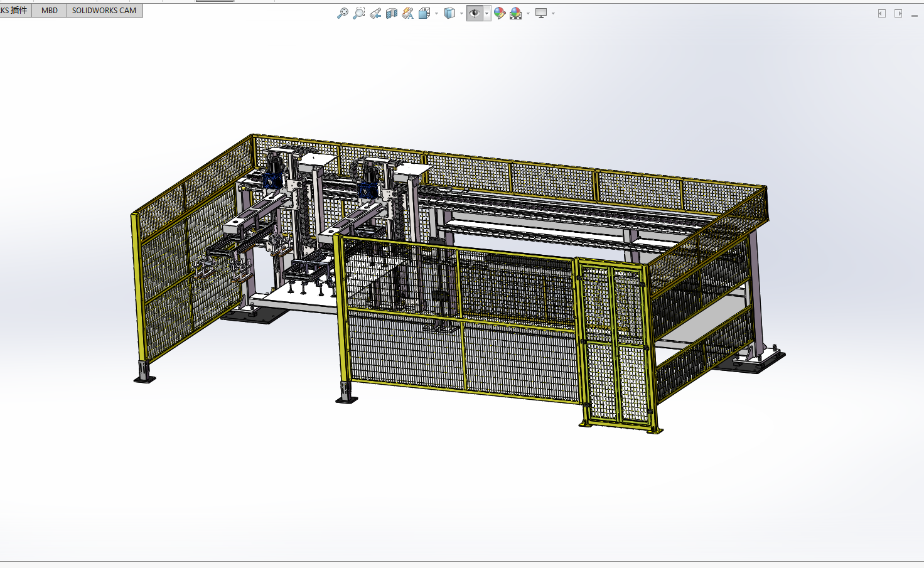Viewport: 924px width, 568px height.
Task: Collapse the left panel with arrow button
Action: click(x=882, y=13)
